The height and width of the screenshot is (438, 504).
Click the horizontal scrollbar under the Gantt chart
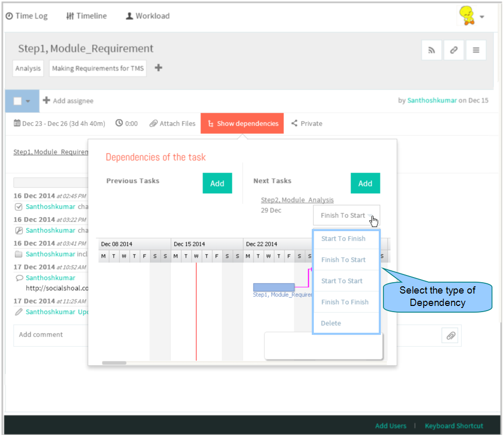(114, 363)
